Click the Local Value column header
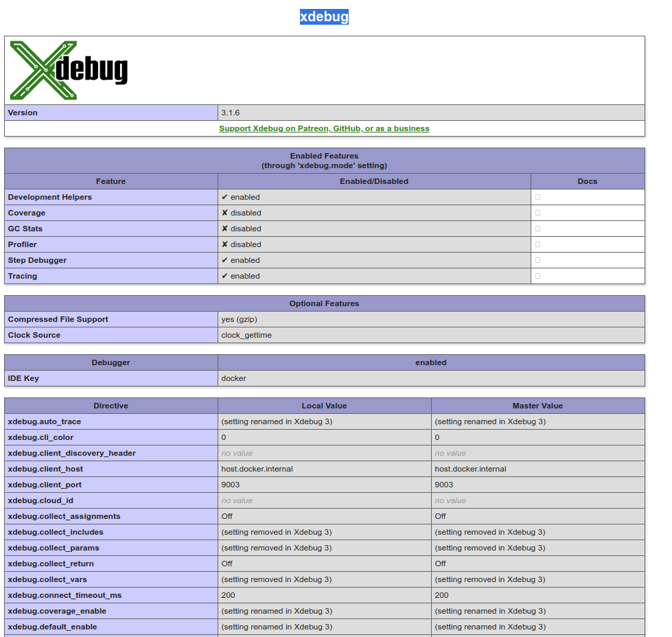Viewport: 672px width, 637px height. click(325, 406)
